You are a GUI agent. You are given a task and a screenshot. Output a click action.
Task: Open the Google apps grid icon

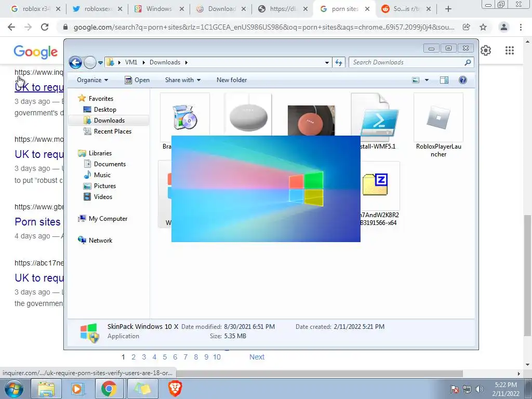tap(510, 50)
